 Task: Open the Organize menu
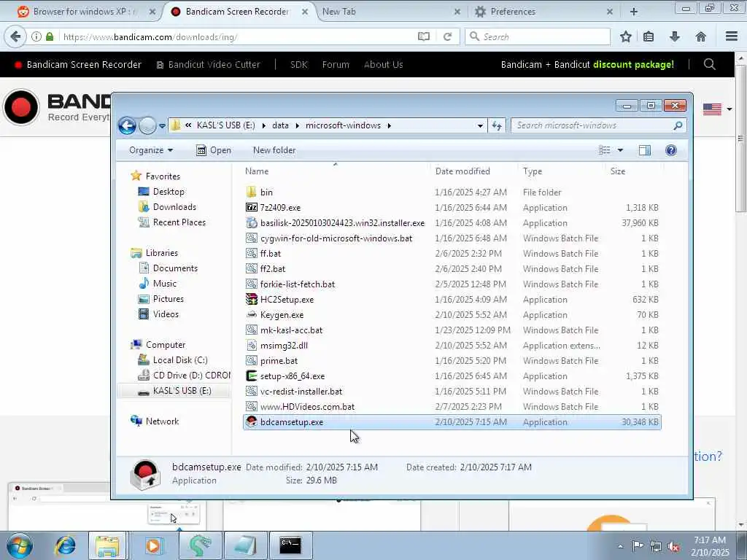[x=151, y=150]
